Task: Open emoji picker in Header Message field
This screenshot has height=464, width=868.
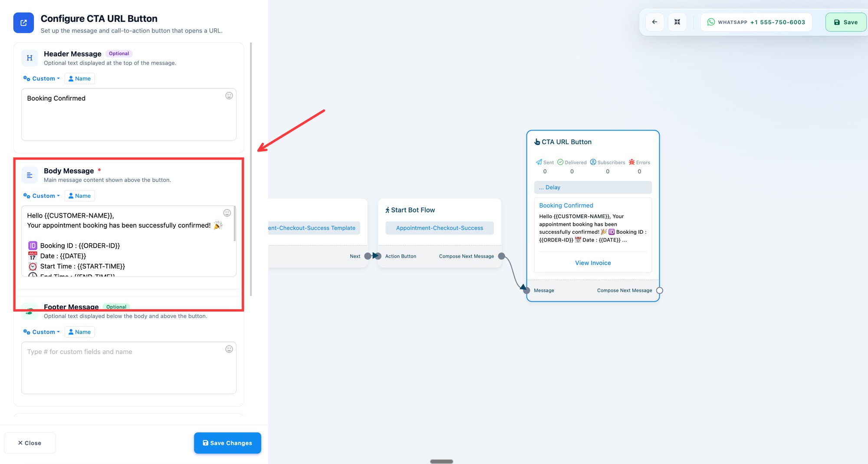Action: tap(229, 96)
